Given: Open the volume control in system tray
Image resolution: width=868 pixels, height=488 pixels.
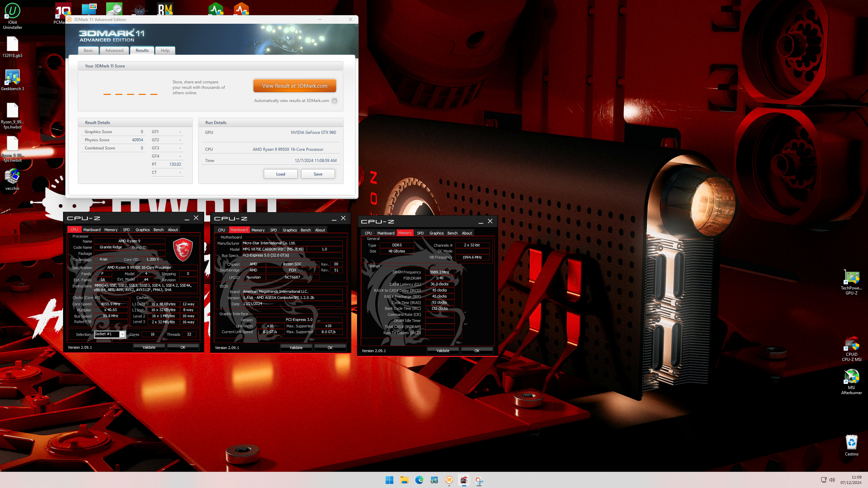Looking at the screenshot, I should (832, 480).
